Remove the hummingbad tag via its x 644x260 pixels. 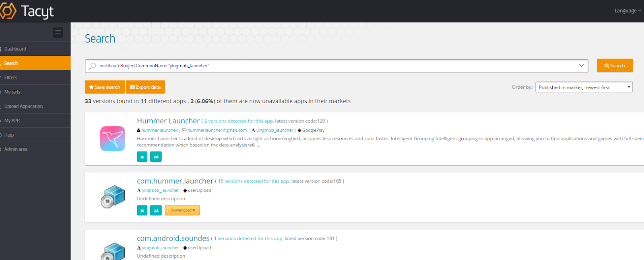(x=194, y=210)
